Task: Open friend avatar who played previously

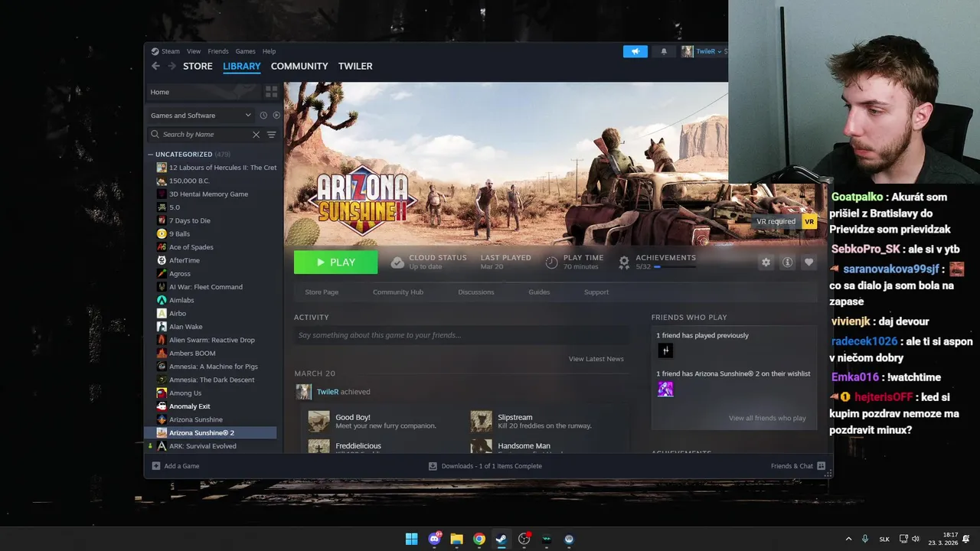Action: [665, 350]
